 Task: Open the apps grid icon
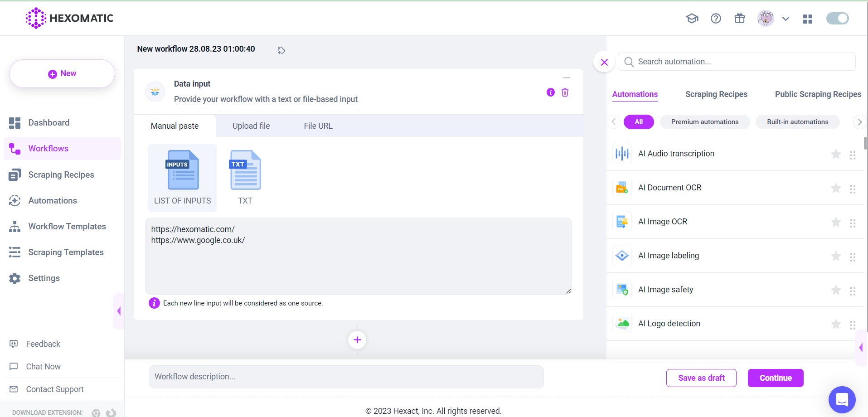807,19
